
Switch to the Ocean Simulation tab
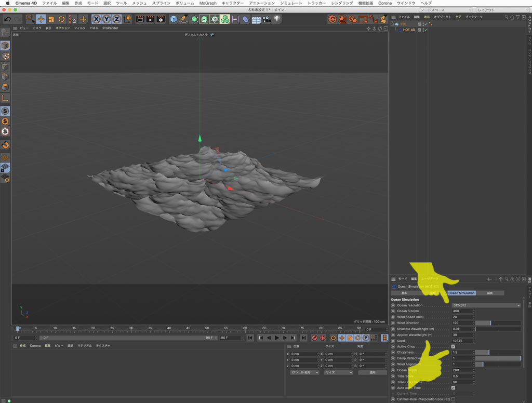coord(461,293)
